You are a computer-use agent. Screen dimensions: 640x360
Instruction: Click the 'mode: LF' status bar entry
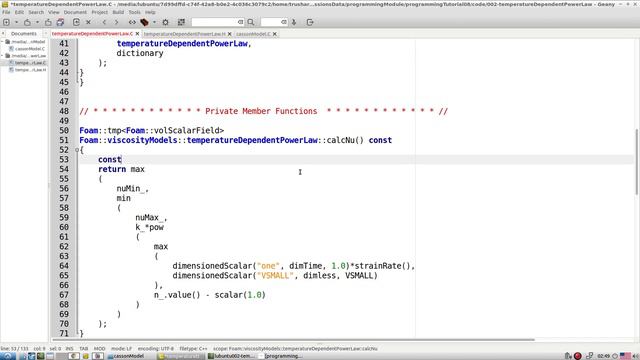[121, 349]
